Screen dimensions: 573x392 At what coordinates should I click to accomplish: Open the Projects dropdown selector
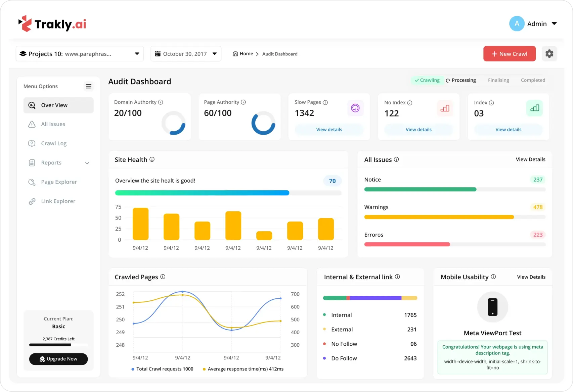pyautogui.click(x=80, y=54)
